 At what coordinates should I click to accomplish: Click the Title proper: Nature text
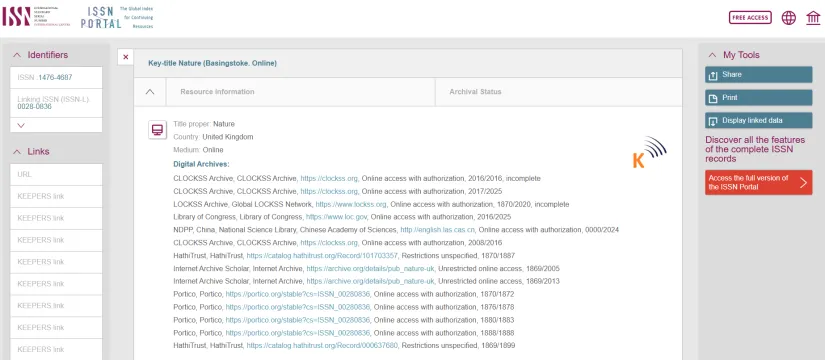204,124
